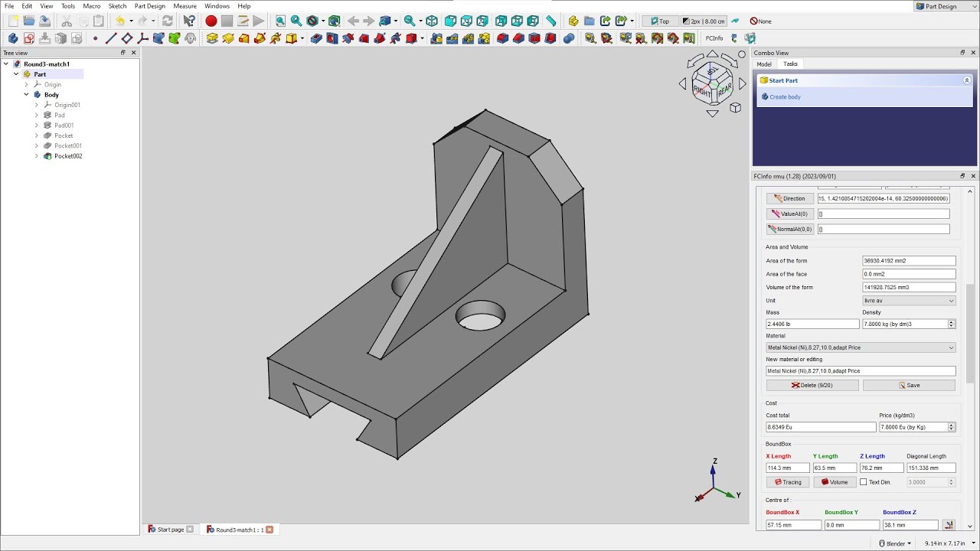Viewport: 980px width, 551px height.
Task: Execute macro play triangle icon
Action: (x=259, y=21)
